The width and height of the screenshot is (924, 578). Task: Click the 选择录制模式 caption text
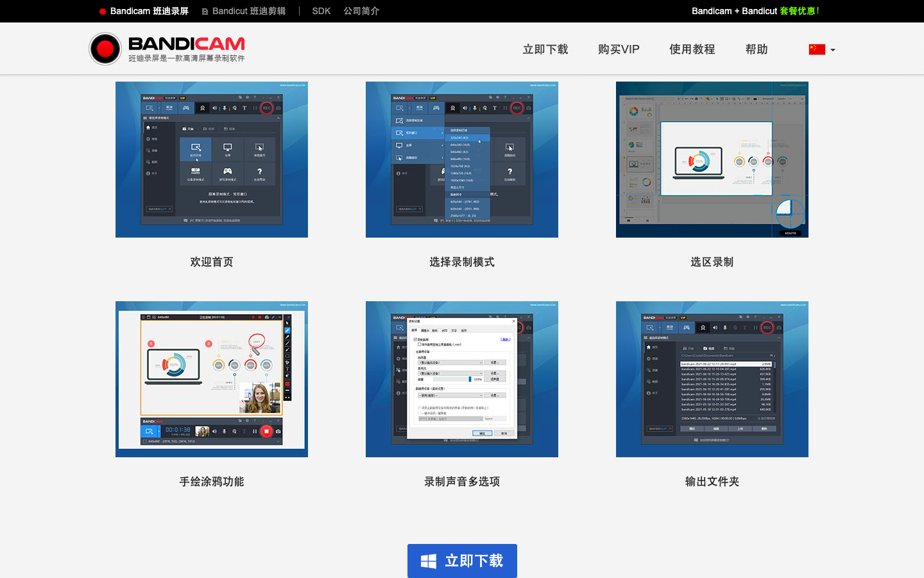[462, 262]
